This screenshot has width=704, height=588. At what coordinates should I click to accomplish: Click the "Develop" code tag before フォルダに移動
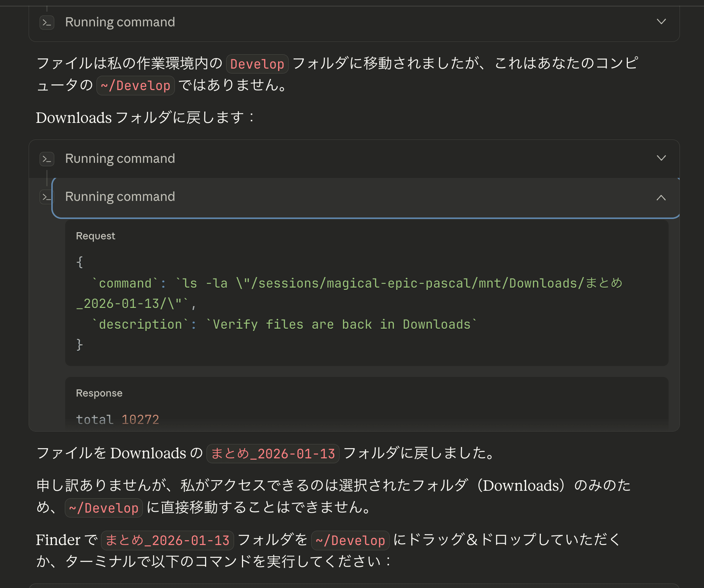(x=257, y=64)
